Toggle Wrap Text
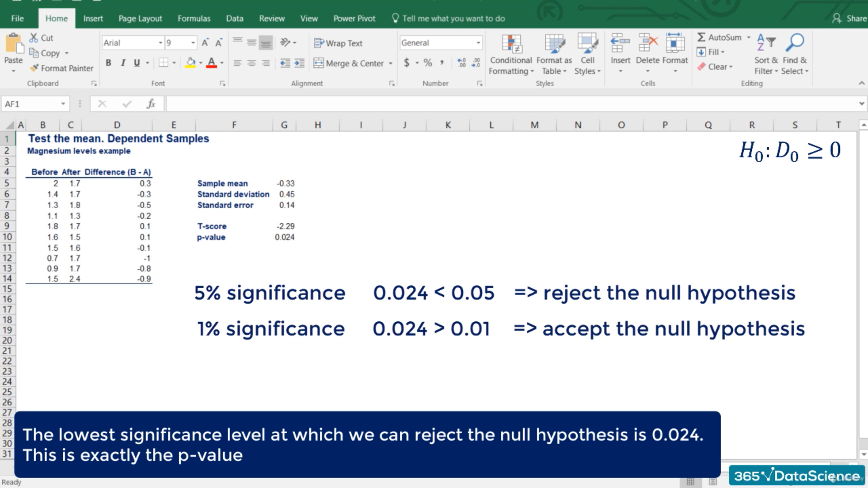The width and height of the screenshot is (868, 488). pyautogui.click(x=338, y=43)
